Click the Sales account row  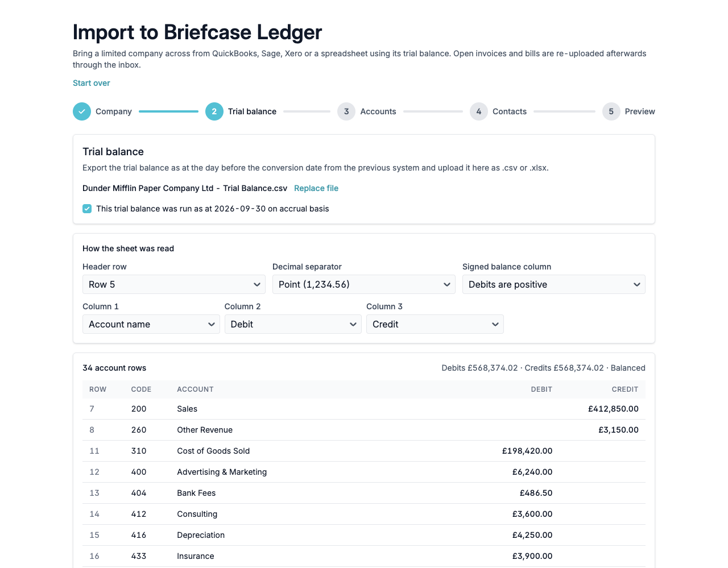364,409
